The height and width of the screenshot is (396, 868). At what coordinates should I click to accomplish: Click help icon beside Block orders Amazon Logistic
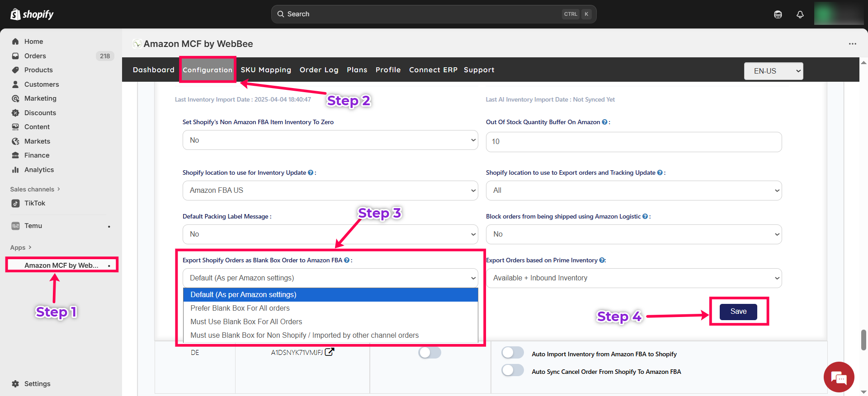tap(645, 216)
